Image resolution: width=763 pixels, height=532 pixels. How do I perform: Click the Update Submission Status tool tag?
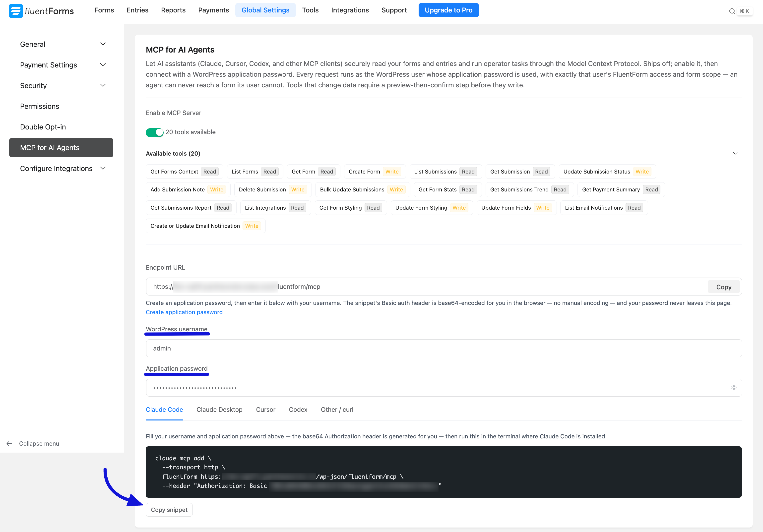(607, 172)
